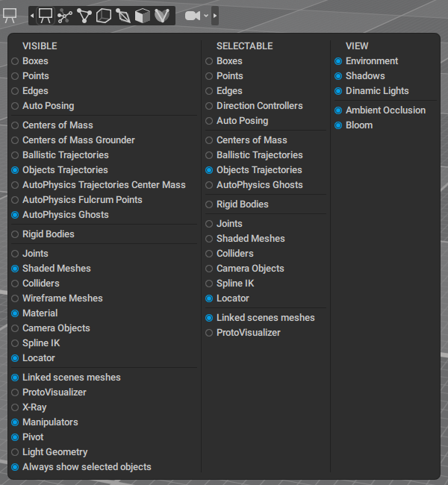Enable Direction Controllers under Selectable
Viewport: 448px width, 485px height.
(209, 106)
